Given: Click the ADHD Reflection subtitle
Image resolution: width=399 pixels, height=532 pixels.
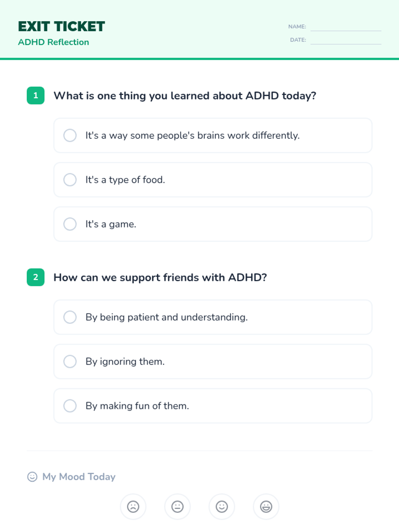Looking at the screenshot, I should pyautogui.click(x=54, y=42).
